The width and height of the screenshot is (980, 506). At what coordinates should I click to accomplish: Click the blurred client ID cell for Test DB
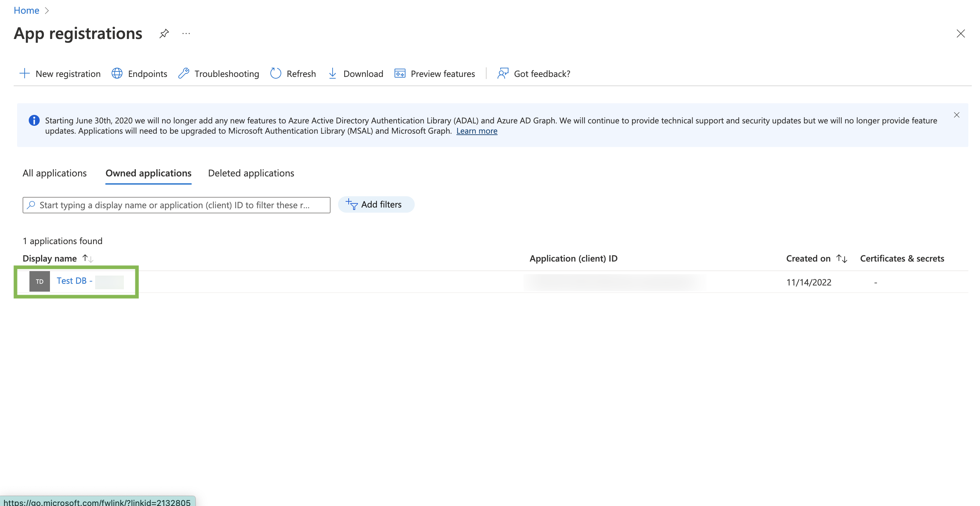[615, 282]
